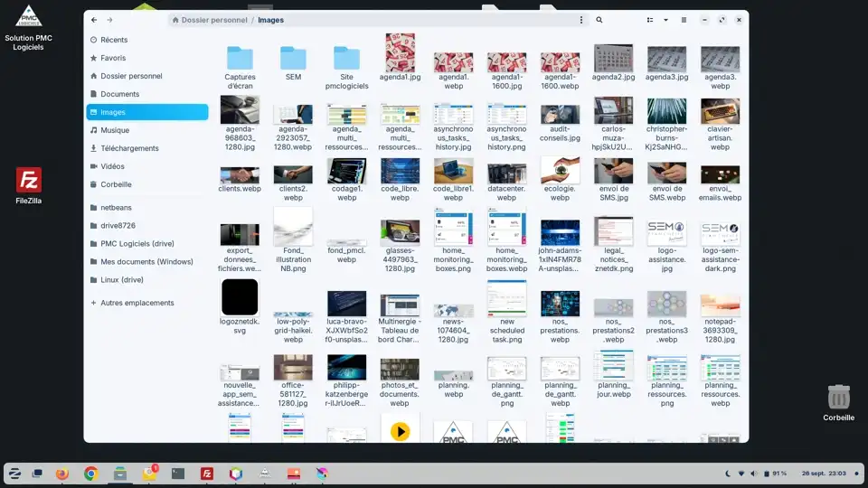Toggle night mode moon icon in tray
The width and height of the screenshot is (868, 488).
(728, 474)
